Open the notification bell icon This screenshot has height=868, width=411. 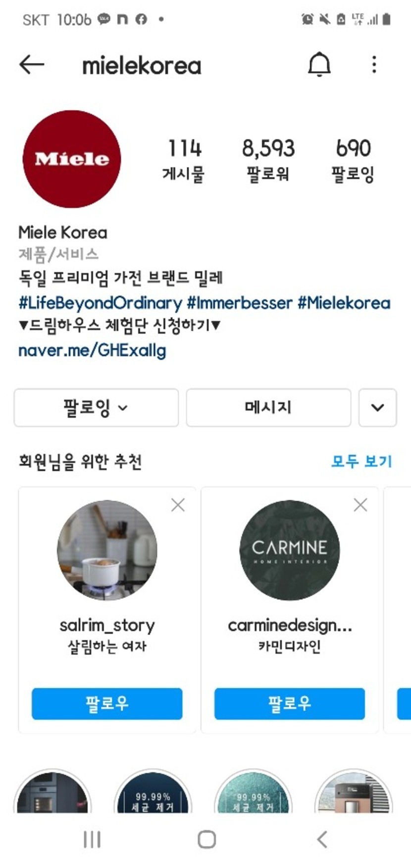click(x=319, y=64)
